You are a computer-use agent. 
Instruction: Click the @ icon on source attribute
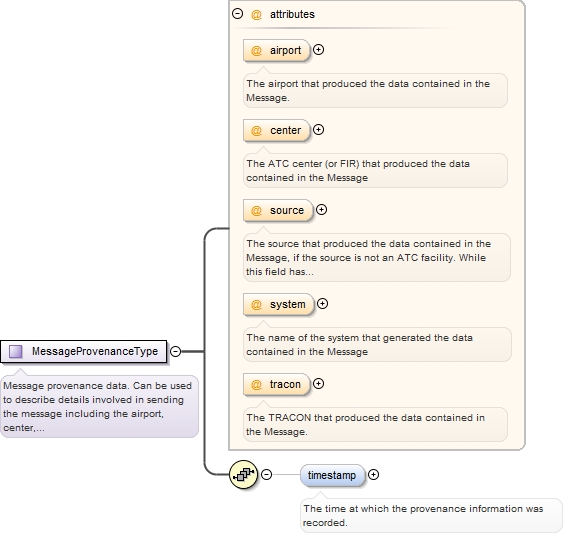point(256,210)
